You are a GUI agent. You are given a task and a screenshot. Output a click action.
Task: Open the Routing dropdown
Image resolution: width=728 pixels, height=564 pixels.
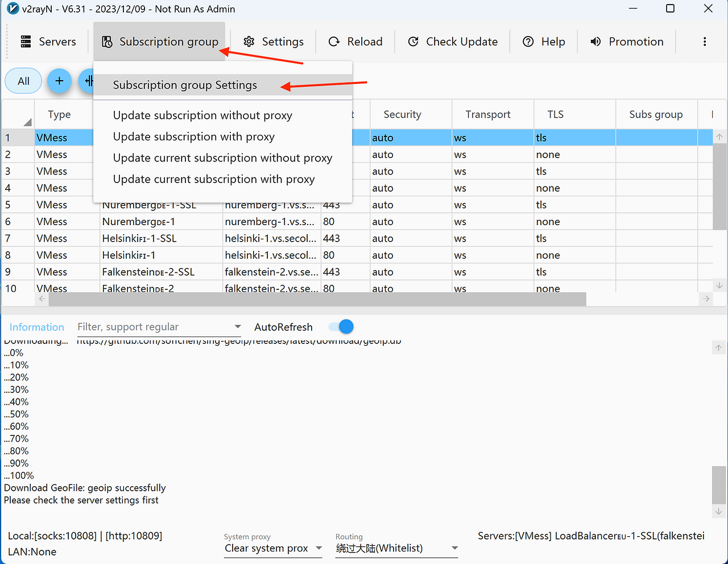397,548
